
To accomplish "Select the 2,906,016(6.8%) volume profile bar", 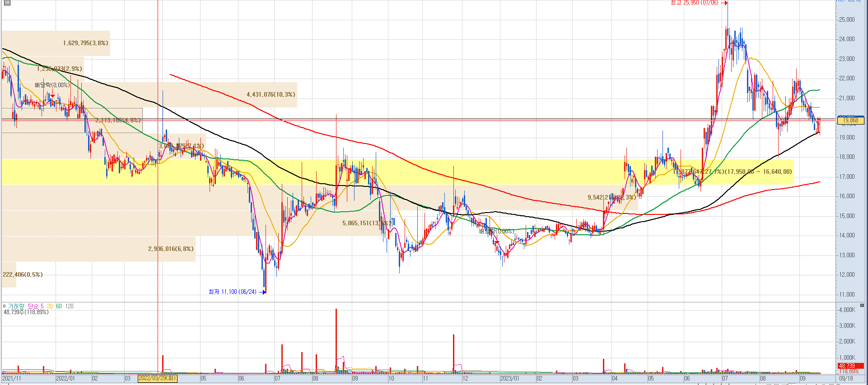I will 98,249.
